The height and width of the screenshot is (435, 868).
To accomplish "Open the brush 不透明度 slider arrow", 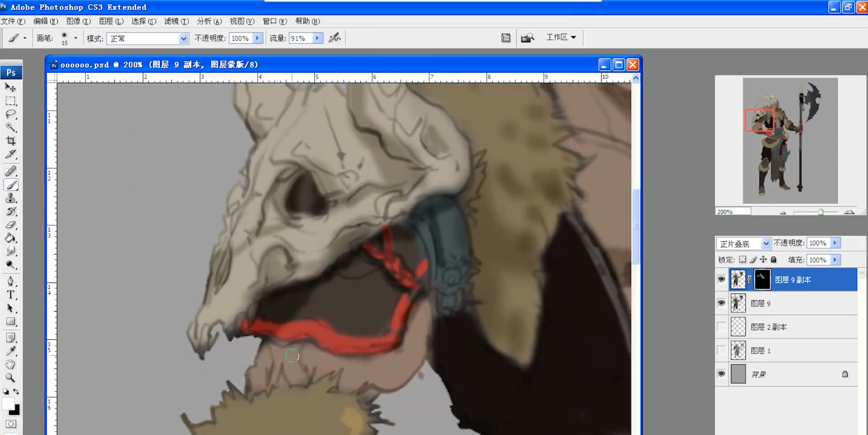I will pos(257,38).
